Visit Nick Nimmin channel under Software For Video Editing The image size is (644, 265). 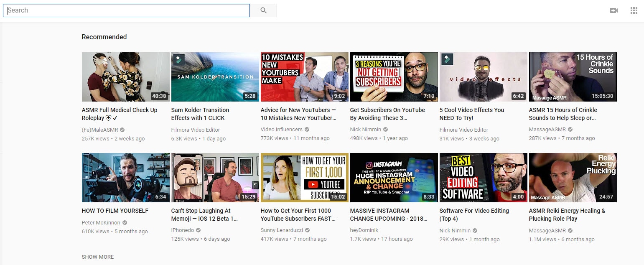point(455,230)
